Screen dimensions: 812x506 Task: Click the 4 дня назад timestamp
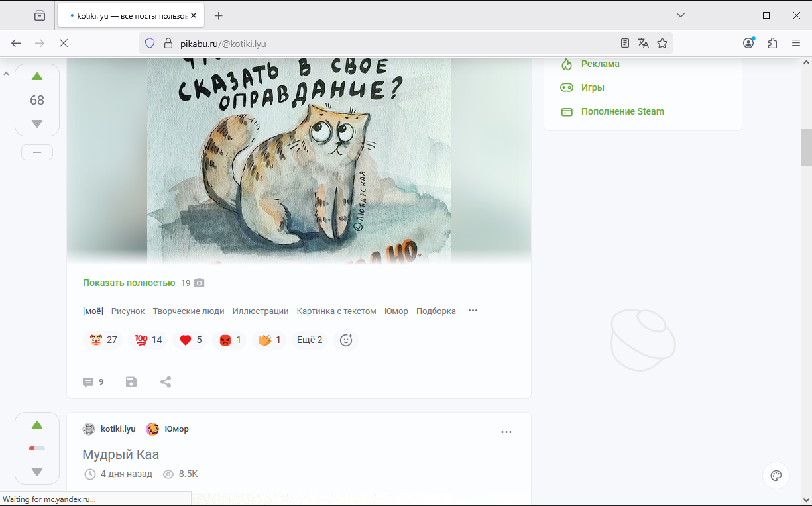point(127,474)
